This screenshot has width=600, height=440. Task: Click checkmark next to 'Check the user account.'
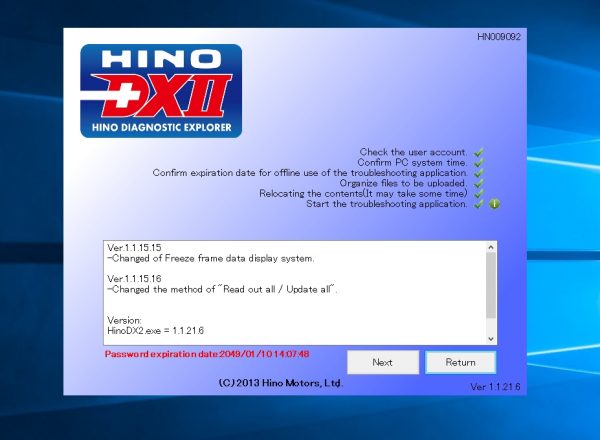click(x=478, y=152)
